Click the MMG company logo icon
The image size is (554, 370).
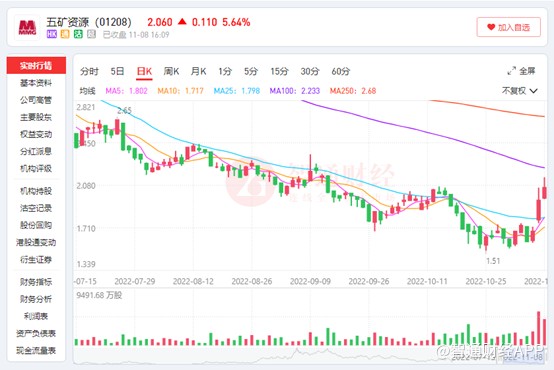point(27,28)
